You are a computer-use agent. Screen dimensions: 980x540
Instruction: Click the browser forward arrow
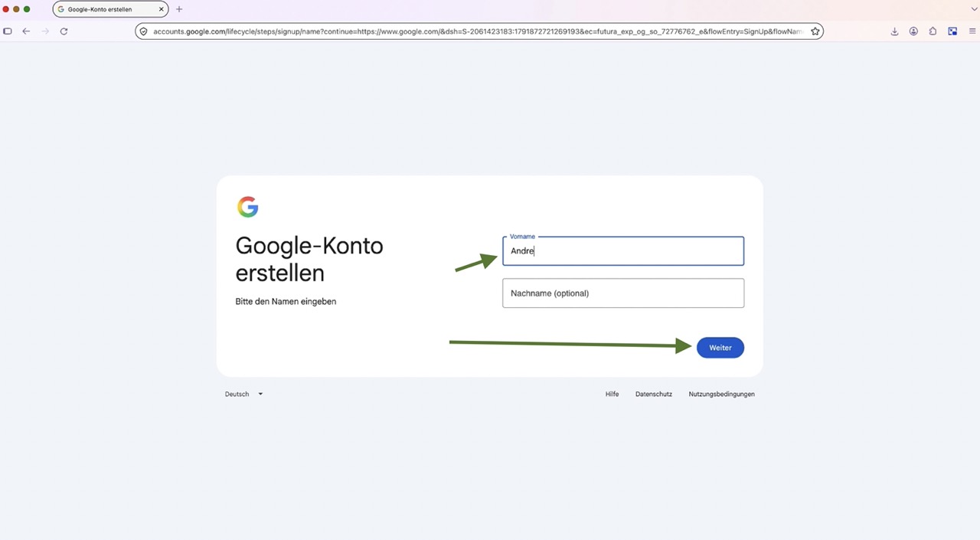[x=44, y=31]
